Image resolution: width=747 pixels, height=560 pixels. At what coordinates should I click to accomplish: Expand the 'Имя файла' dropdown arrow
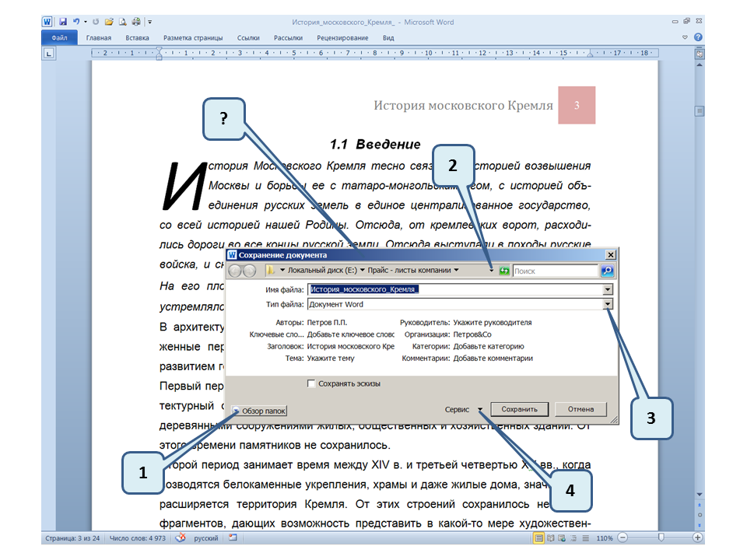click(608, 289)
